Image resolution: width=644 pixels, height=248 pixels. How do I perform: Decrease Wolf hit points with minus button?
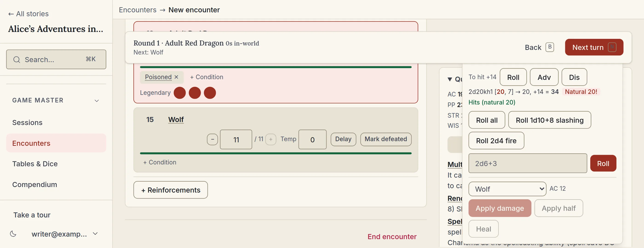pos(212,139)
